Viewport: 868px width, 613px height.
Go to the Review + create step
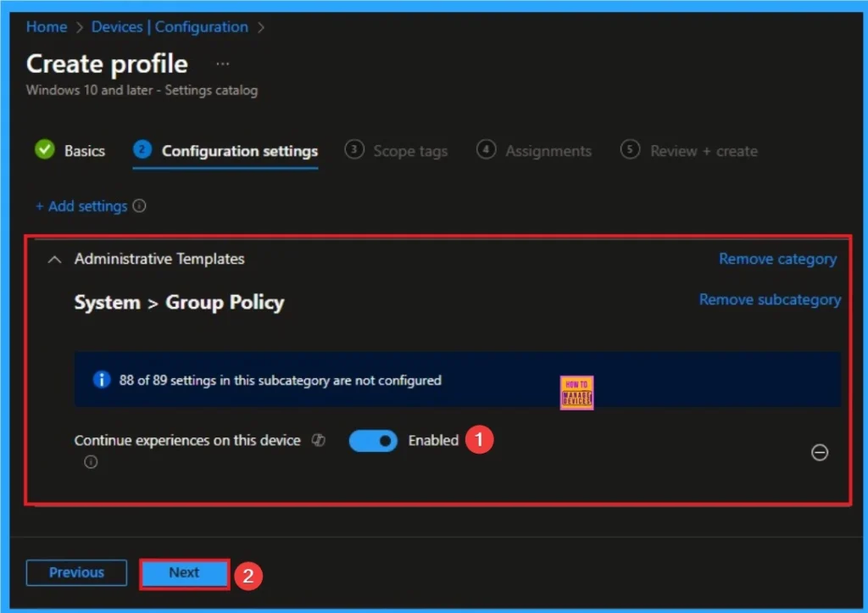702,150
